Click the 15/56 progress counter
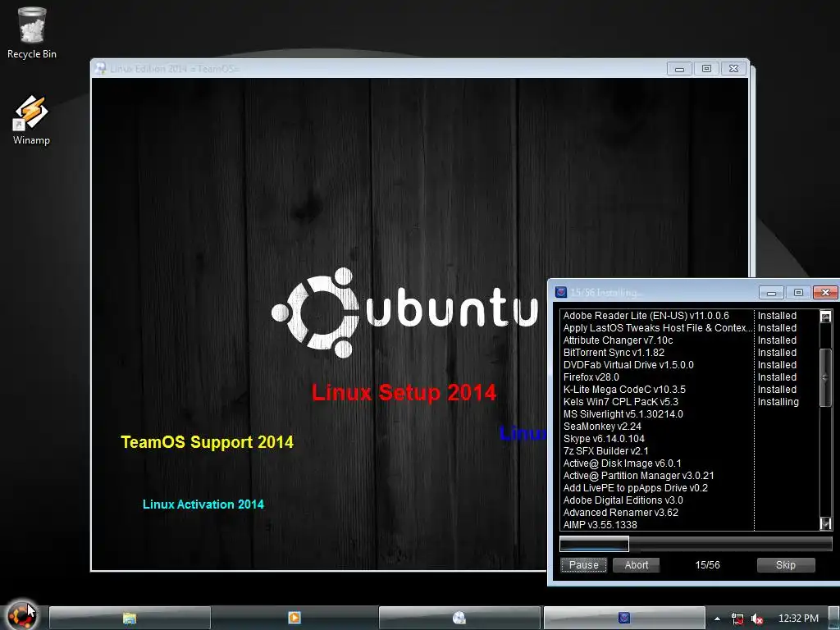The width and height of the screenshot is (840, 630). pyautogui.click(x=707, y=564)
